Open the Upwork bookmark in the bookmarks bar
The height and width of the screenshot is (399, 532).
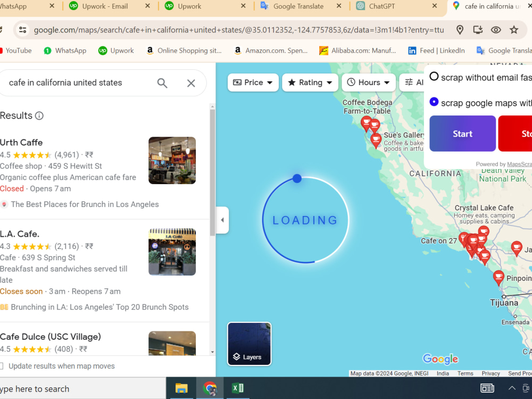tap(116, 51)
